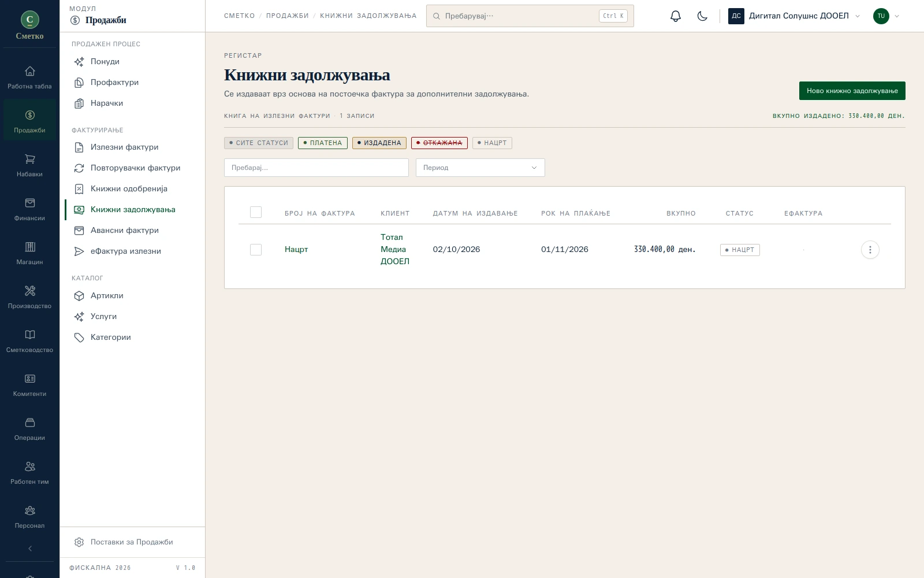Viewport: 924px width, 578px height.
Task: Open the Период dropdown
Action: point(480,168)
